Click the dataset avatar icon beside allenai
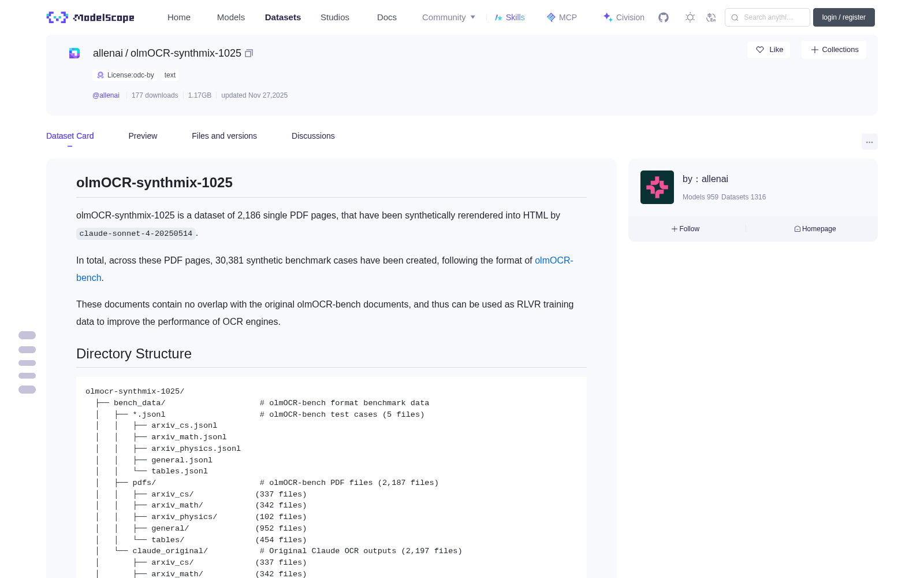 pyautogui.click(x=74, y=53)
